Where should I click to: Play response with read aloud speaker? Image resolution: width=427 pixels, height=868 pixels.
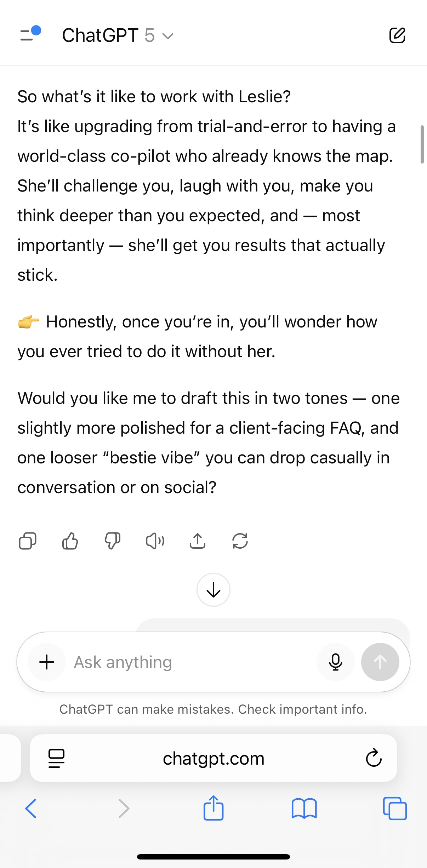coord(155,541)
